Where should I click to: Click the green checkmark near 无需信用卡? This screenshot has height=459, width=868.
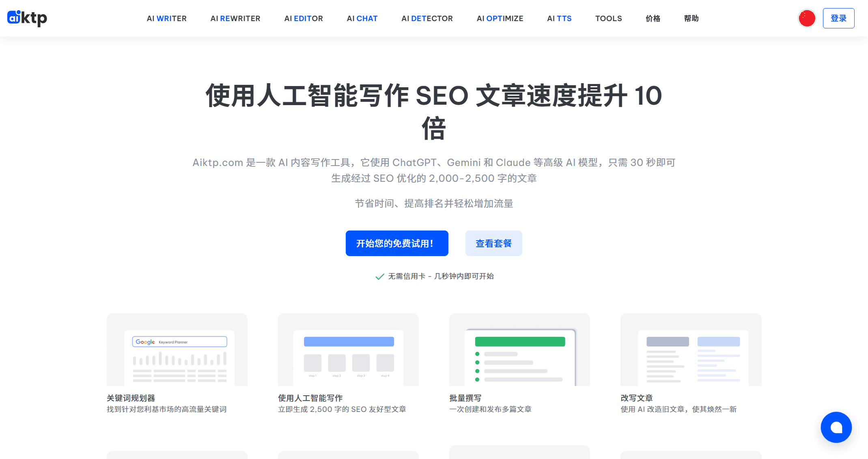379,276
